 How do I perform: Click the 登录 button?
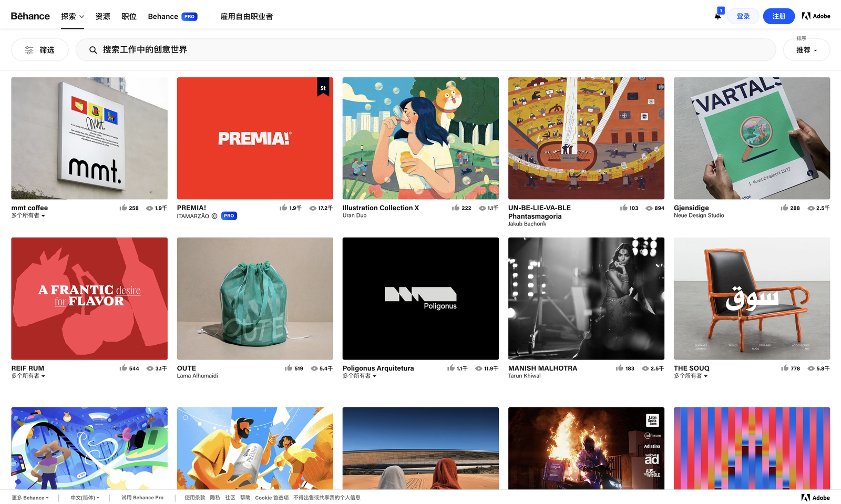(743, 16)
